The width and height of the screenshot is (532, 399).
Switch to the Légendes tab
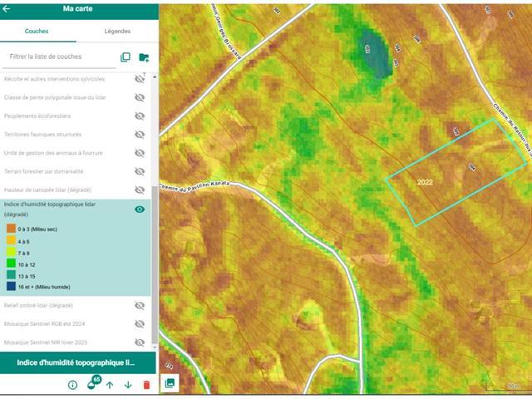click(x=117, y=31)
